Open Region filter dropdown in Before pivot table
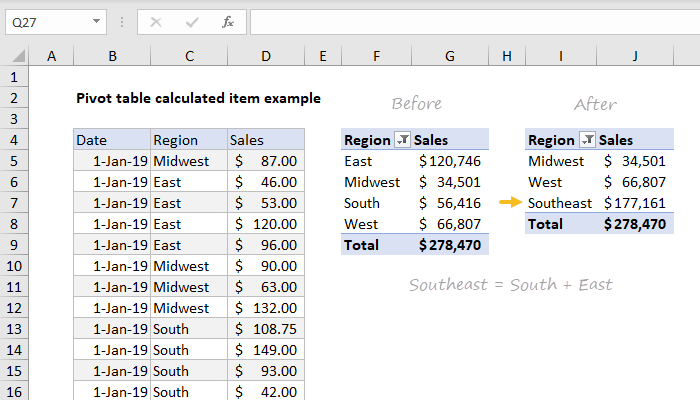The width and height of the screenshot is (700, 400). [x=402, y=140]
